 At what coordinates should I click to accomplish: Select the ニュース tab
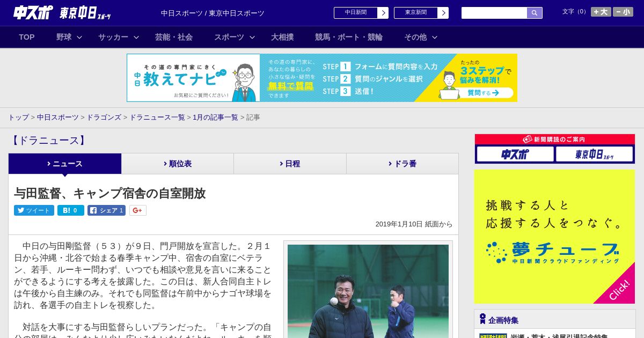pos(65,164)
